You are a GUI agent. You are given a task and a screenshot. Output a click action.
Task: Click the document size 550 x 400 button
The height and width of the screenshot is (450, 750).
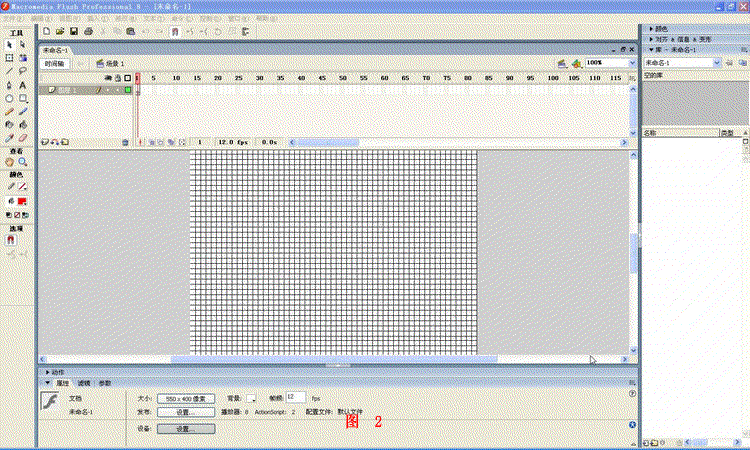click(x=186, y=398)
